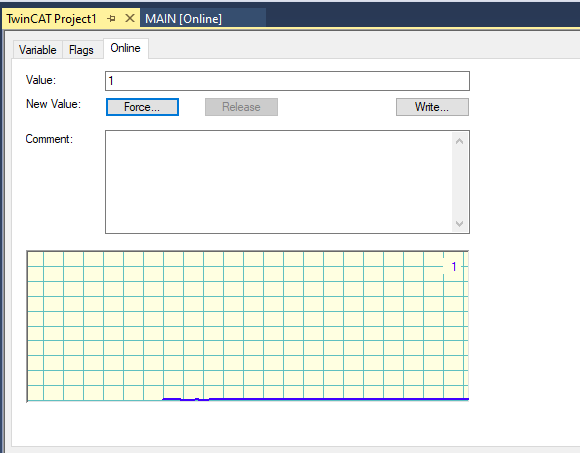The image size is (580, 453).
Task: Switch to the MAIN [Online] tab
Action: [183, 18]
